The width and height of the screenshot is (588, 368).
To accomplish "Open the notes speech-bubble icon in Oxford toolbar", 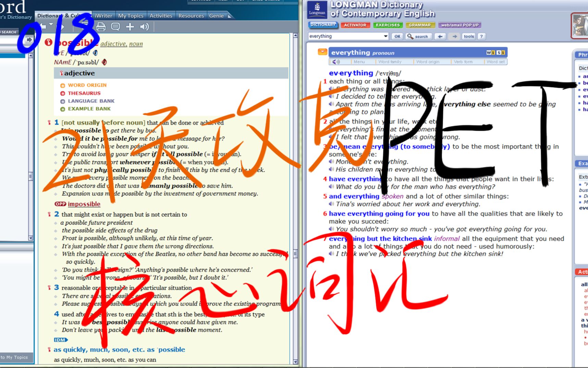I will pos(115,27).
